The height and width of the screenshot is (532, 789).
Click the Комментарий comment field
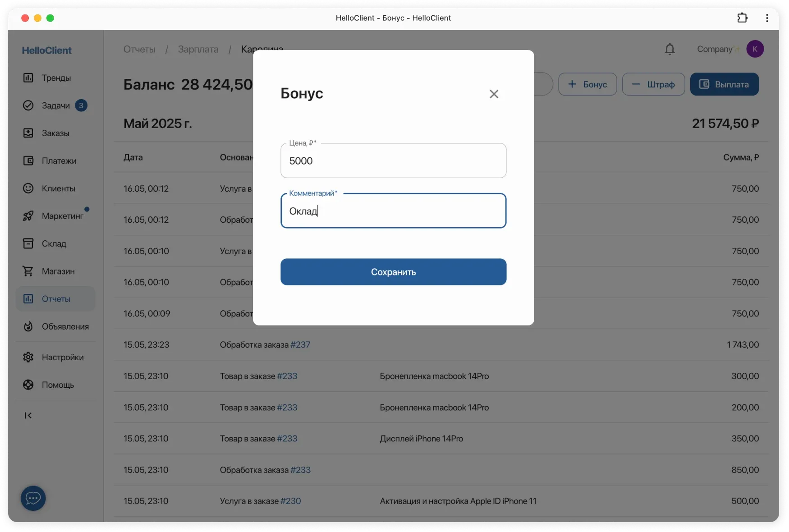(x=393, y=211)
